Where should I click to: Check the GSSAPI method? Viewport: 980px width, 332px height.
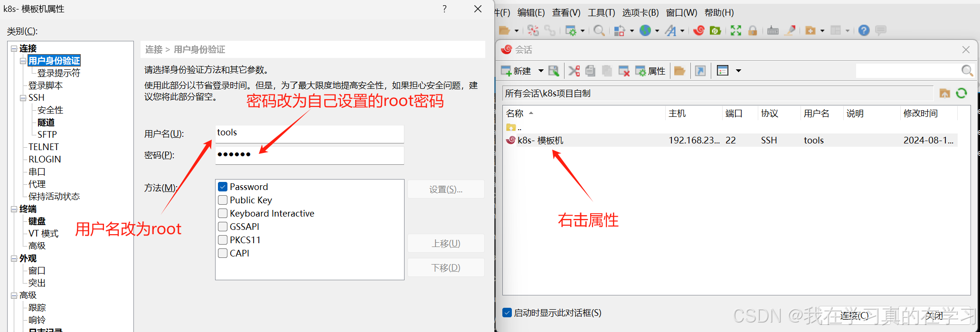click(223, 227)
